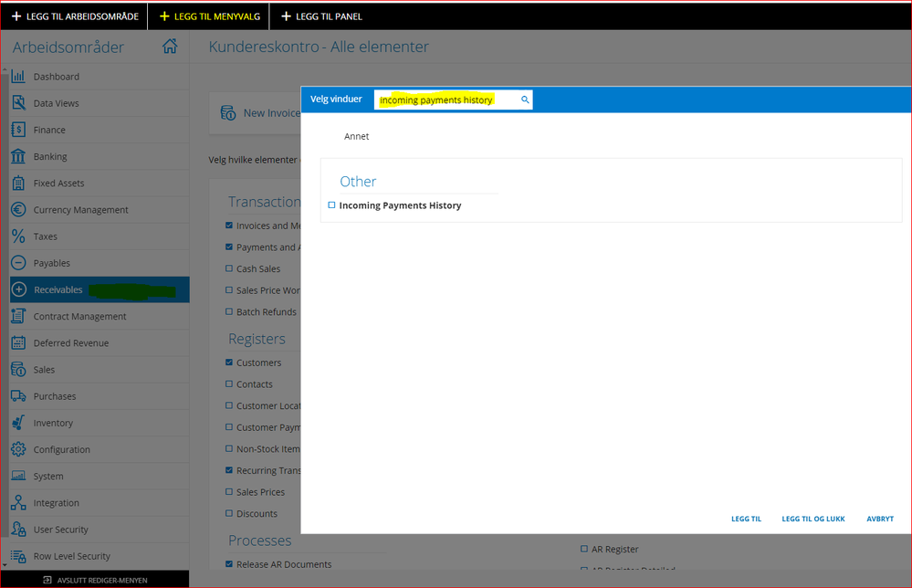Click Legg til arbeidsområde in top bar

tap(75, 16)
